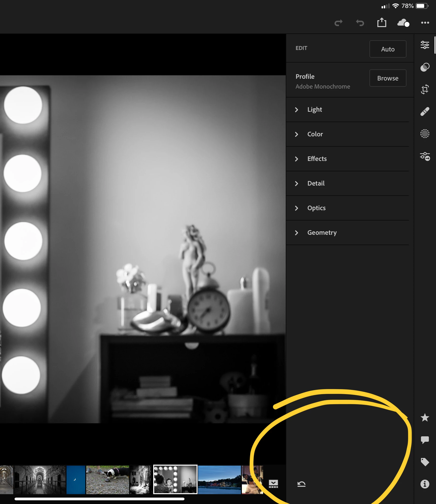Expand the Light panel chevron
Viewport: 436px width, 504px height.
[297, 110]
